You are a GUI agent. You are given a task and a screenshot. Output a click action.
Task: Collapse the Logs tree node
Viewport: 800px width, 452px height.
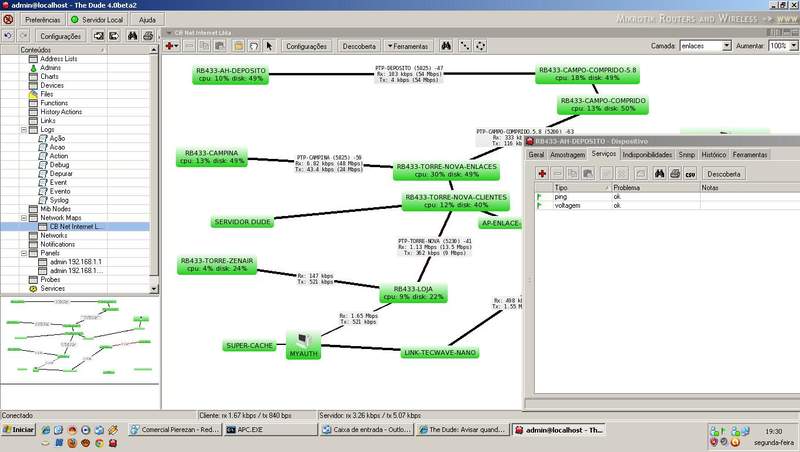23,130
